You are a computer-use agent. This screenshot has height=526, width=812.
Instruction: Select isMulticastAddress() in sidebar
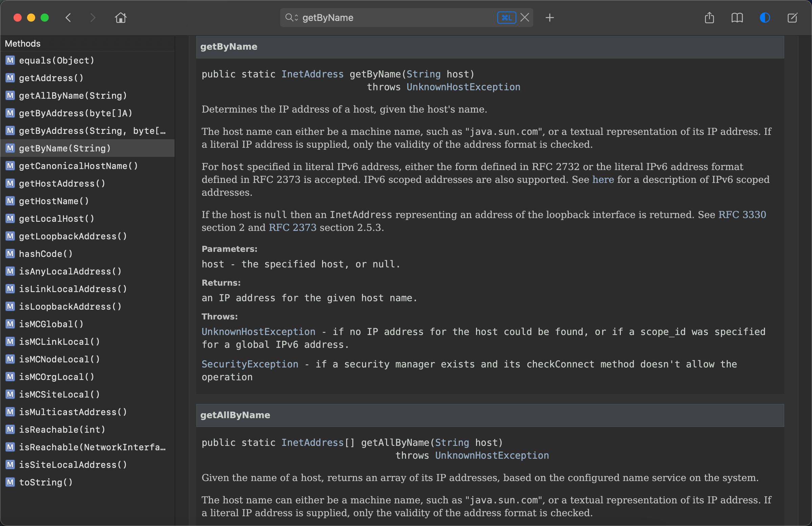tap(88, 412)
